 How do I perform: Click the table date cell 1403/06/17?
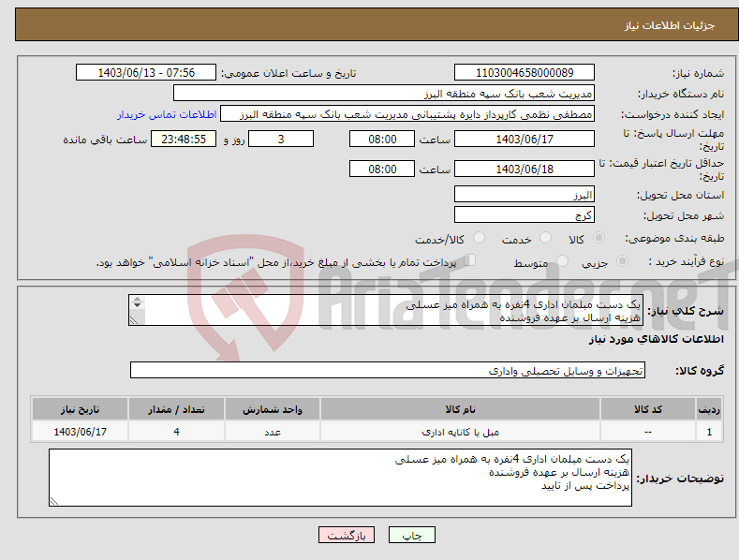coord(81,432)
